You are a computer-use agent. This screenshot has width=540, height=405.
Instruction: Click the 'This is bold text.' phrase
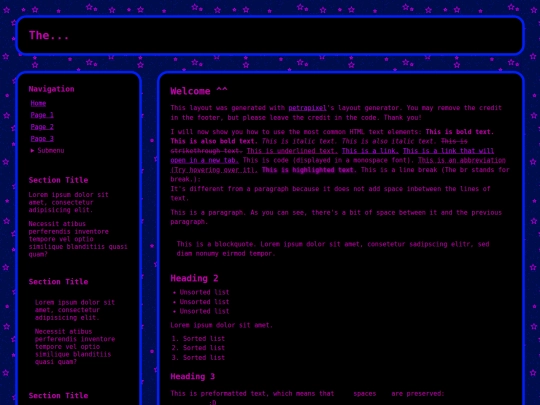tap(460, 132)
